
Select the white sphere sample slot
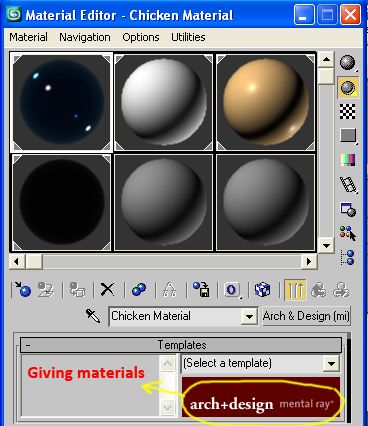coord(163,102)
